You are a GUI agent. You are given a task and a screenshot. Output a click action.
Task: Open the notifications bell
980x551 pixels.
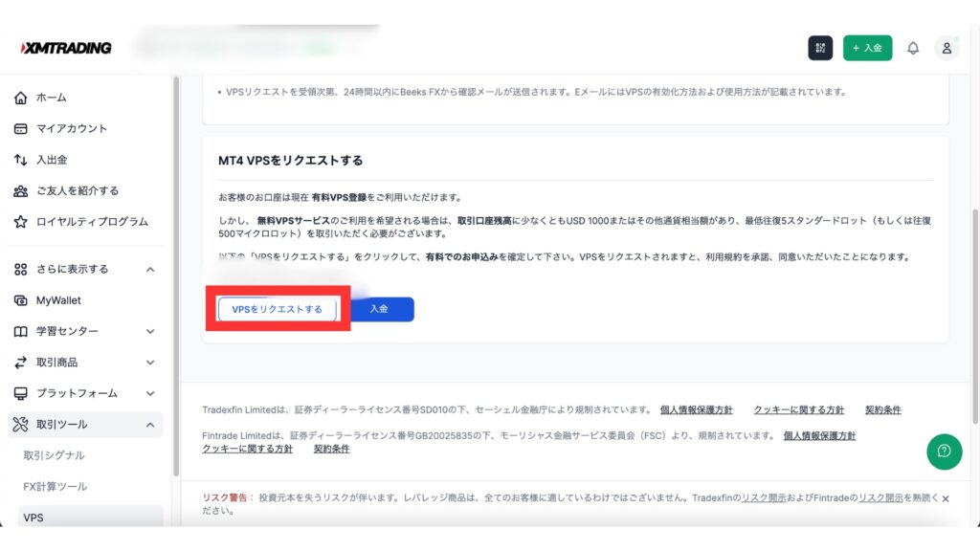913,48
